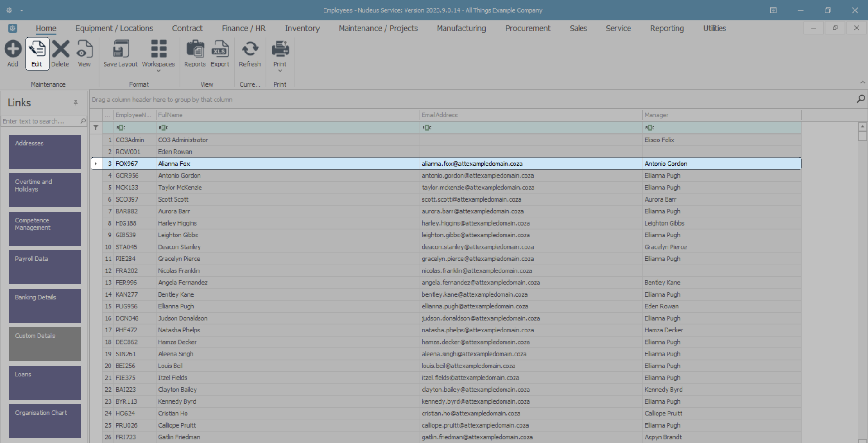
Task: Switch to the Manufacturing tab
Action: click(461, 28)
